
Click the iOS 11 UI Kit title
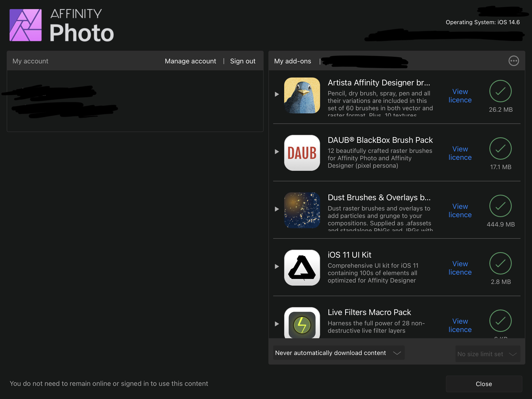coord(349,255)
